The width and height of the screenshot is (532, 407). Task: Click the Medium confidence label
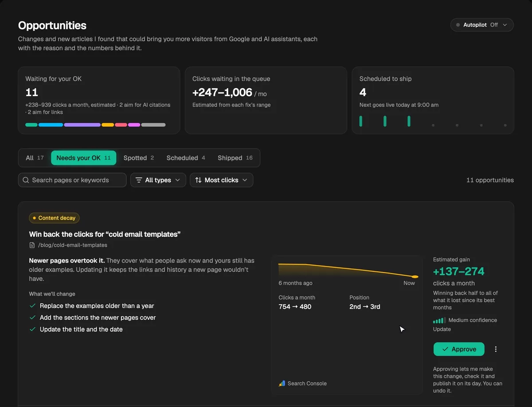pyautogui.click(x=473, y=320)
